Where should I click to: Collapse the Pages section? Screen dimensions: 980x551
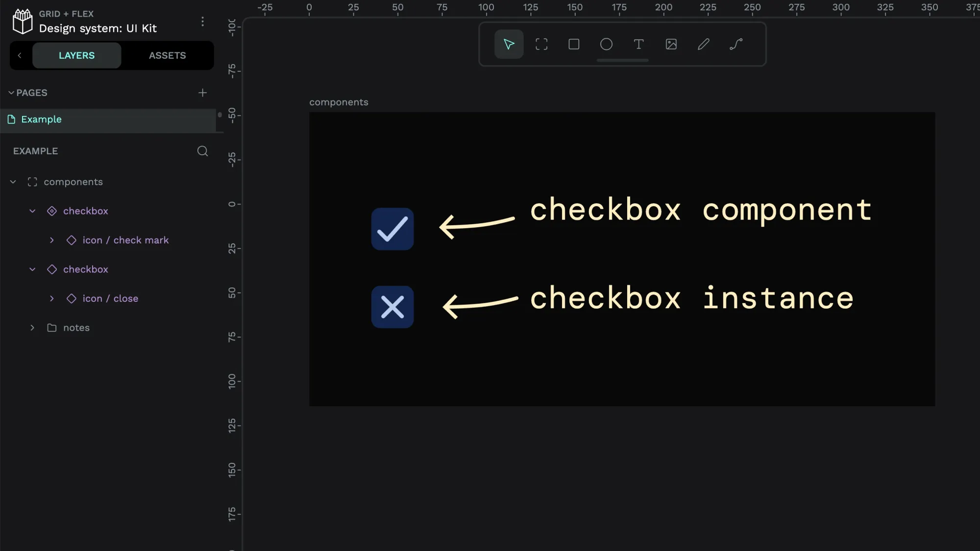point(11,93)
